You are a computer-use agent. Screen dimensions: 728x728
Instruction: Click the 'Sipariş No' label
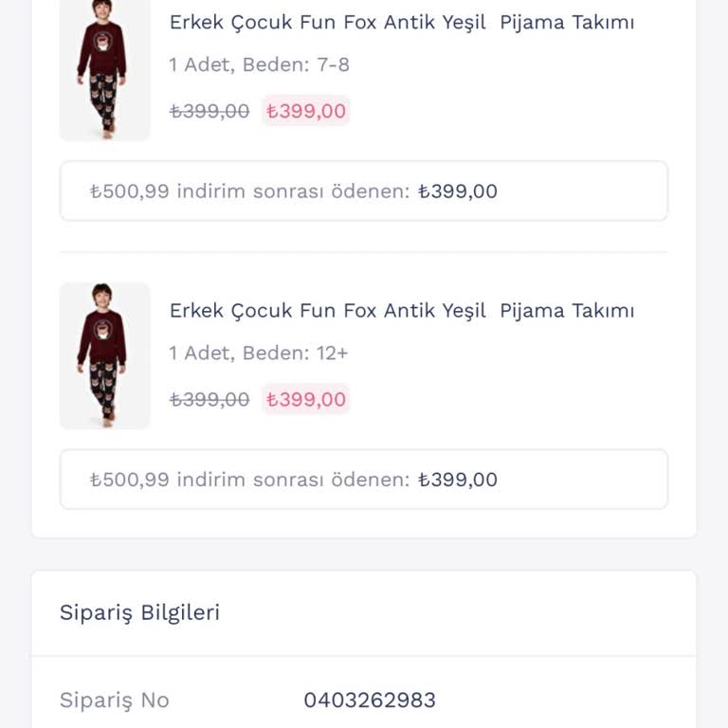pyautogui.click(x=114, y=701)
